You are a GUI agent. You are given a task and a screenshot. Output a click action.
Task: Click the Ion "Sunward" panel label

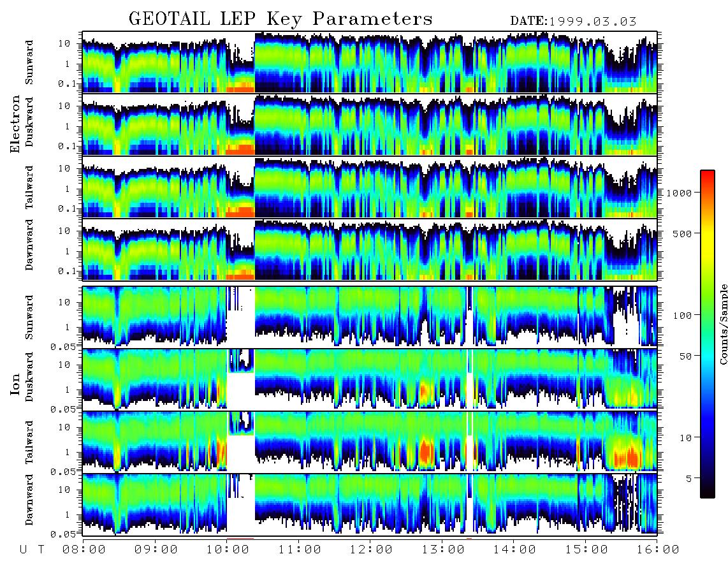(29, 317)
